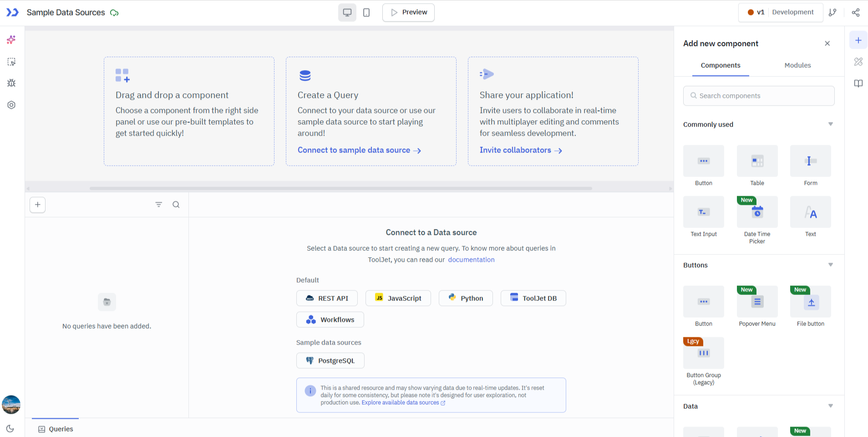
Task: Click the cloud save status icon
Action: [115, 13]
